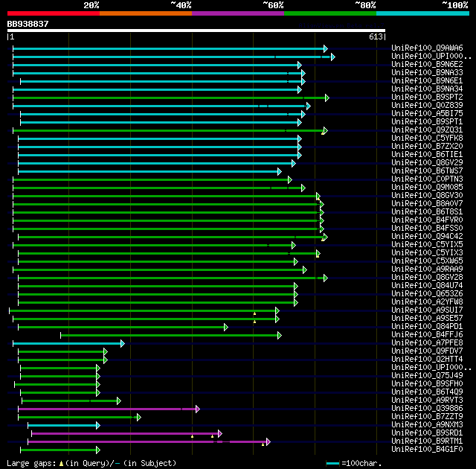The height and width of the screenshot is (469, 476).
Task: Select the UniRef100_Q0Z839 label
Action: point(427,105)
